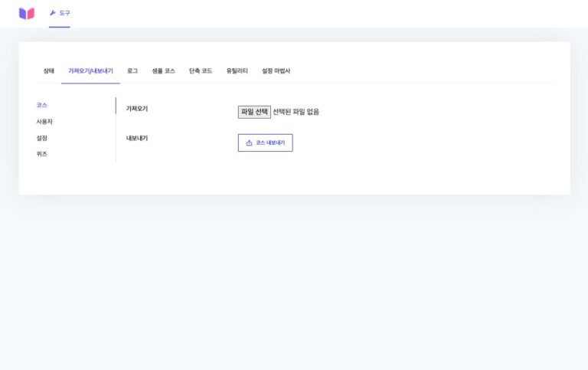This screenshot has height=370, width=588.
Task: Click the wrench icon beside 도구
Action: click(53, 13)
